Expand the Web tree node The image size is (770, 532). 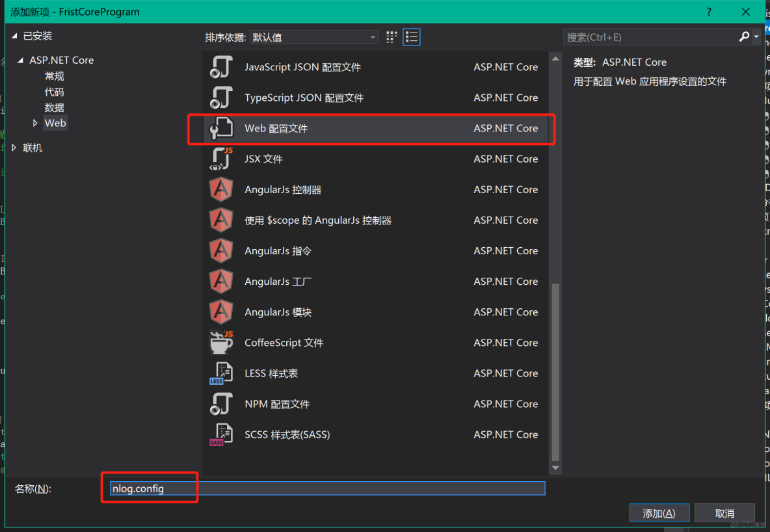coord(37,122)
